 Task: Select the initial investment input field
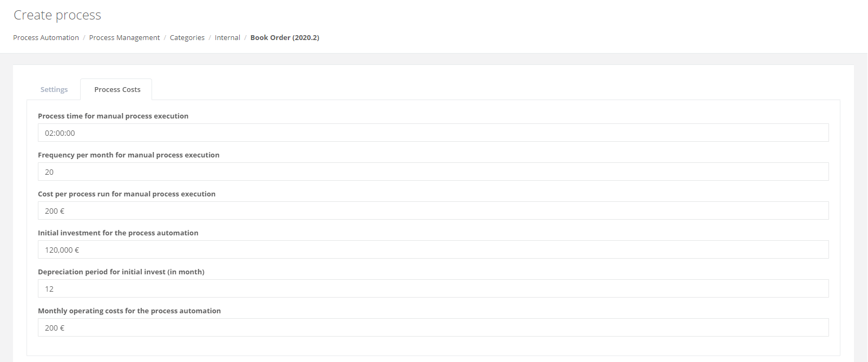(433, 250)
